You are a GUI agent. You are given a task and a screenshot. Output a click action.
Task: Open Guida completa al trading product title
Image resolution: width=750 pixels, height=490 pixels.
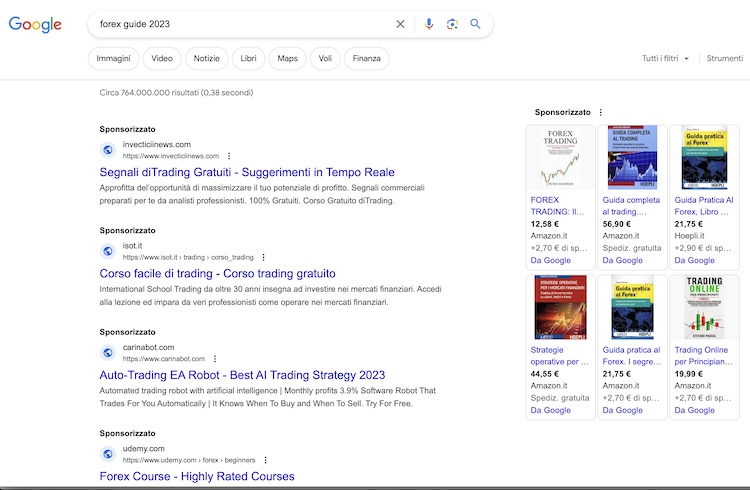(631, 206)
